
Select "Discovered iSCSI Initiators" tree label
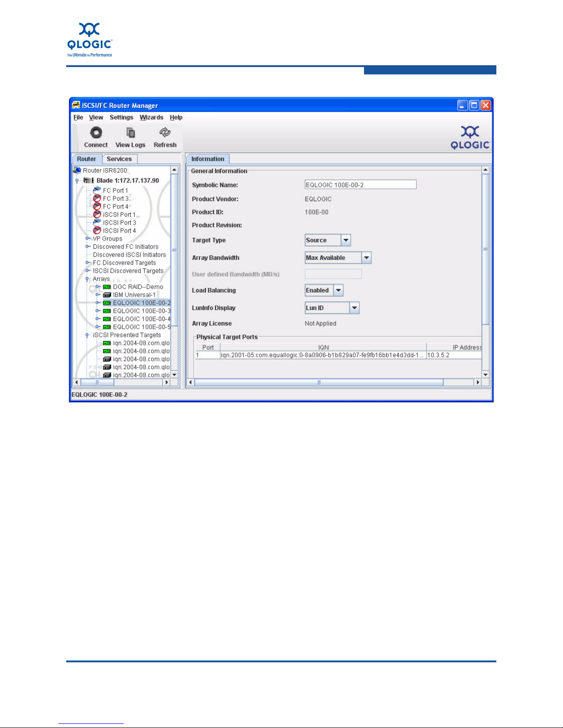pyautogui.click(x=130, y=255)
